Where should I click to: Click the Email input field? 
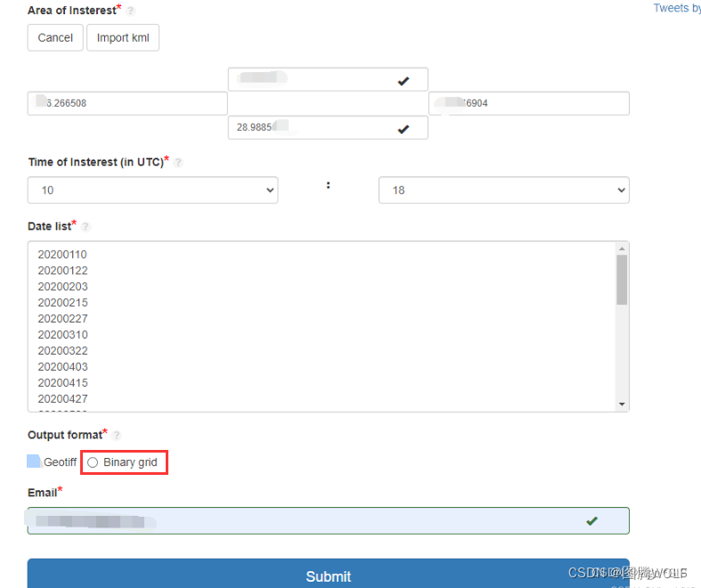tap(328, 520)
